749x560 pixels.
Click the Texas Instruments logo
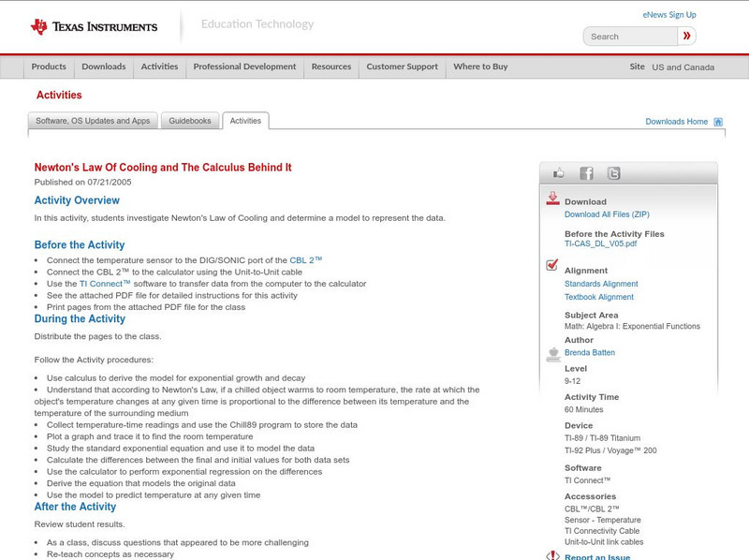coord(94,27)
